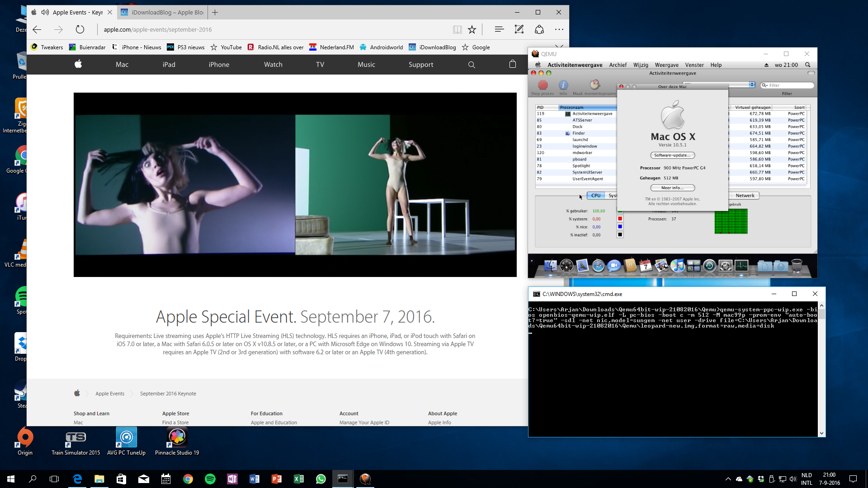Screen dimensions: 868x488
Task: Add the page to favorites with the star
Action: click(472, 29)
